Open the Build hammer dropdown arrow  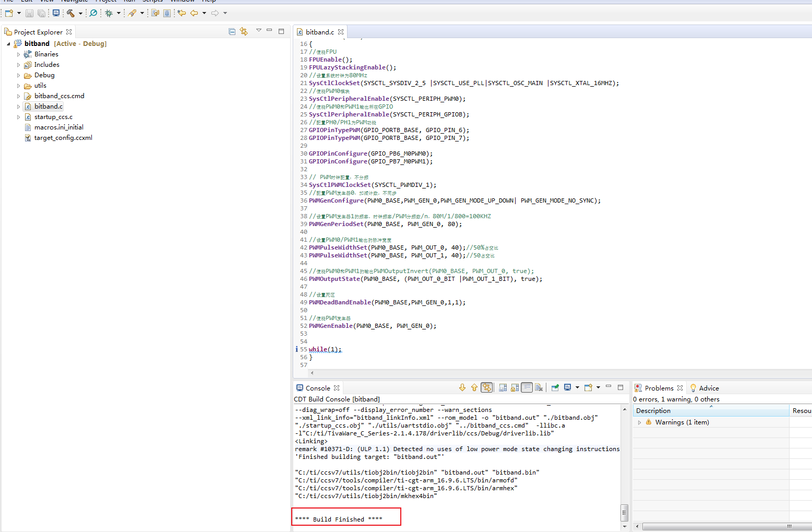(x=80, y=13)
